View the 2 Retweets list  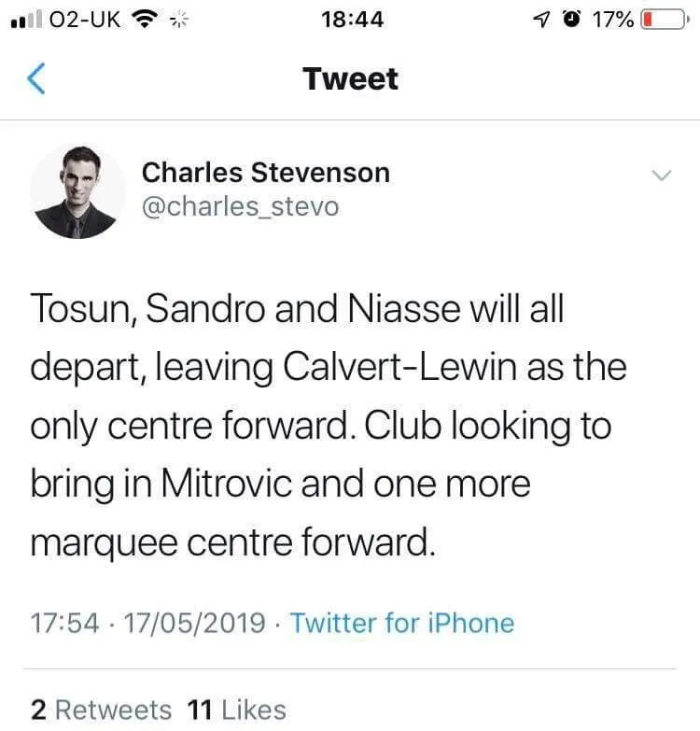click(101, 710)
